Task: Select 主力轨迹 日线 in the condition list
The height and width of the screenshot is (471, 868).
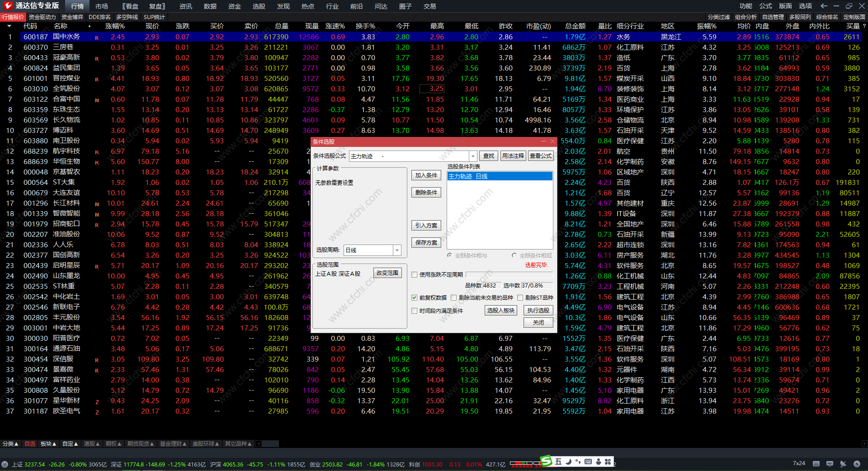Action: coord(499,176)
